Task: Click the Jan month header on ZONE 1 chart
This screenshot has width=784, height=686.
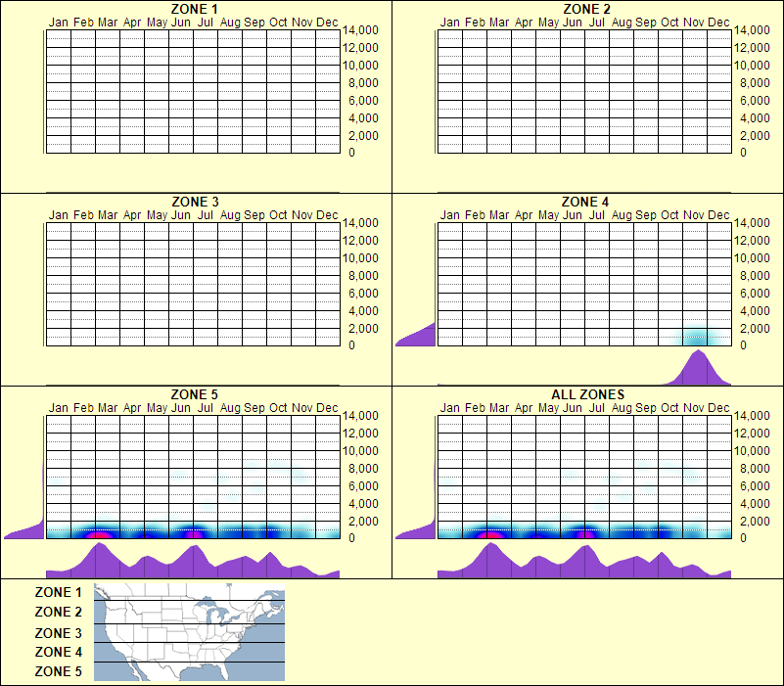Action: pyautogui.click(x=58, y=21)
